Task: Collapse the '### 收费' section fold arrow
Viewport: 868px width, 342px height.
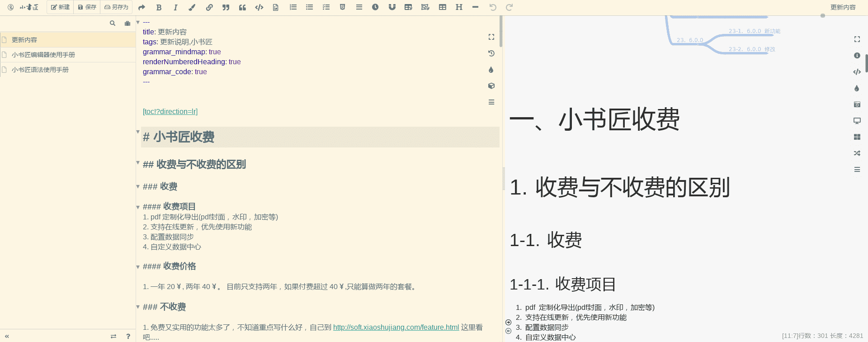Action: (x=138, y=186)
